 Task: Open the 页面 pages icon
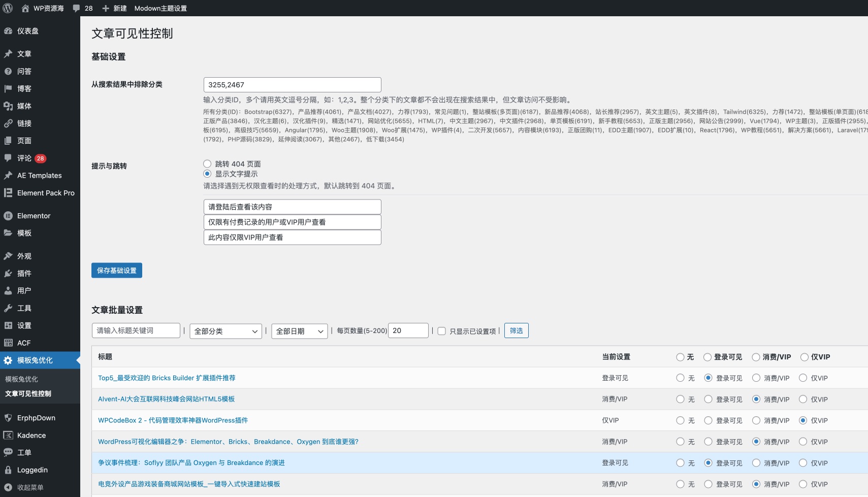pyautogui.click(x=8, y=141)
